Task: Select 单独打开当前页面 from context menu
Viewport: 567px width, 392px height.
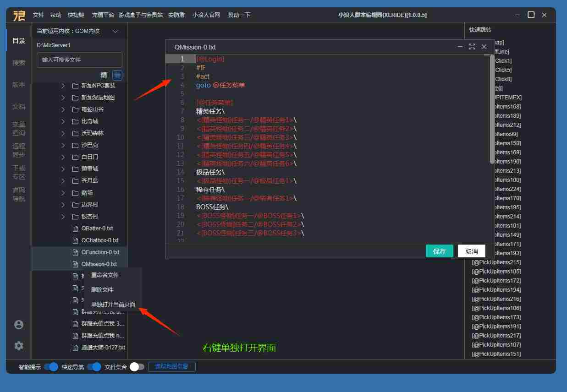Action: click(113, 304)
